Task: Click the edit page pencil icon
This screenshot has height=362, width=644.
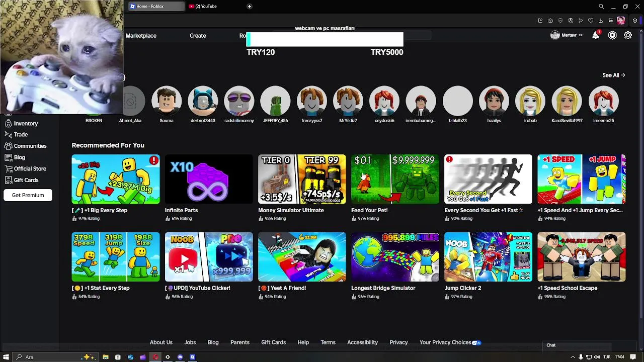Action: pos(540,21)
